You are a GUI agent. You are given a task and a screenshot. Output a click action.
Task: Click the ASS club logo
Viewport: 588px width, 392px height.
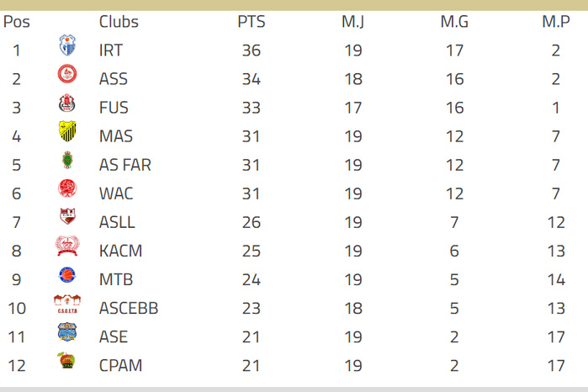pos(67,75)
